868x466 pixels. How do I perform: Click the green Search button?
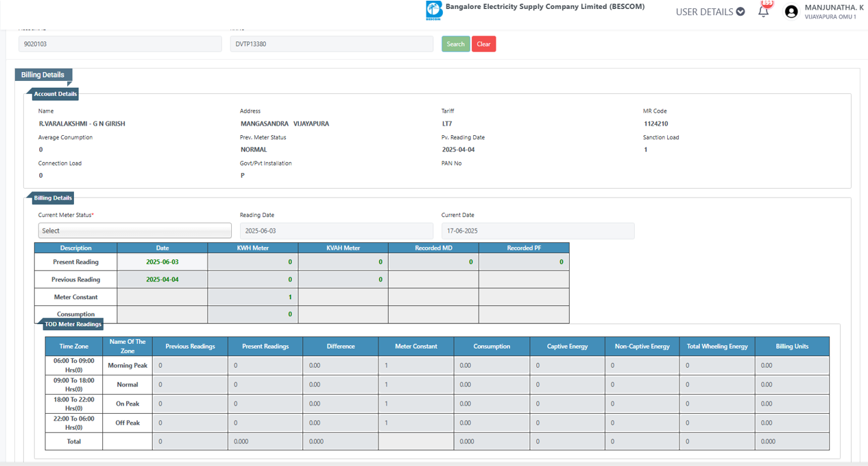[x=456, y=44]
